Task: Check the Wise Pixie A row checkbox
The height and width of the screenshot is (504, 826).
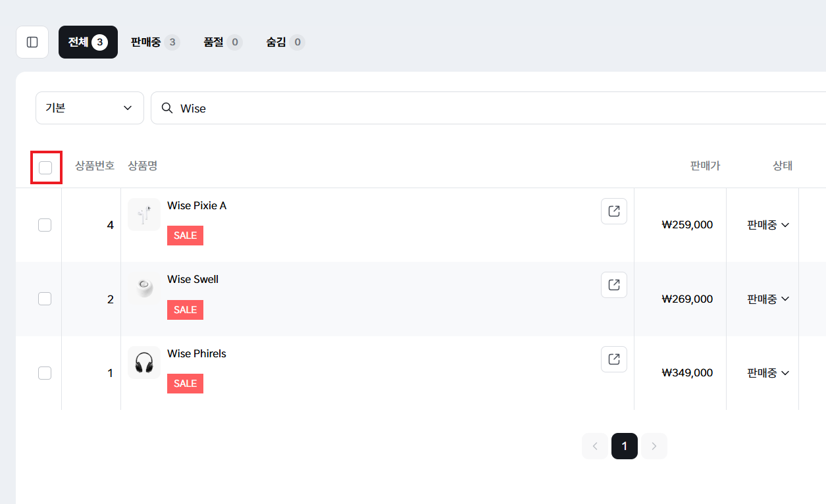Action: tap(45, 225)
